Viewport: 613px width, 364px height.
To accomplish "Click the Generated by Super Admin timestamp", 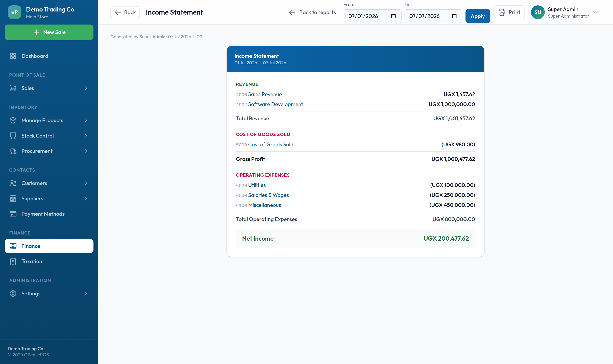I will (156, 37).
